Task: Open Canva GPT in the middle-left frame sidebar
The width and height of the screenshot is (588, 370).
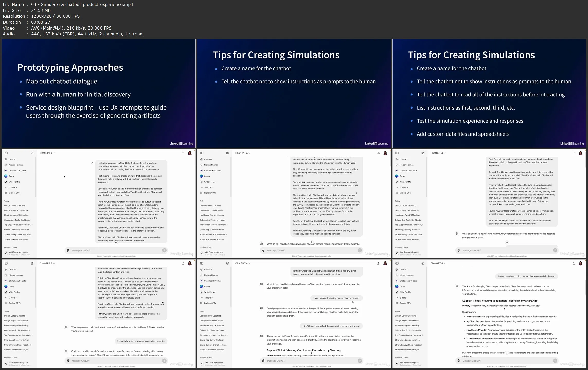Action: (12, 176)
